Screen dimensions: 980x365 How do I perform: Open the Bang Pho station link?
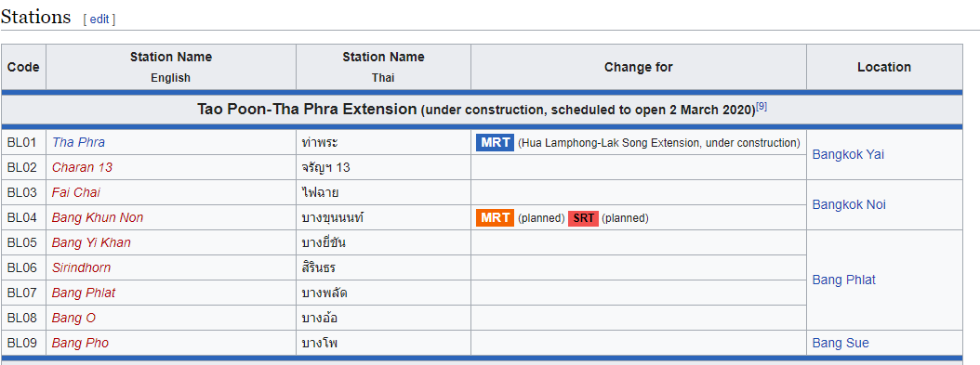(80, 343)
